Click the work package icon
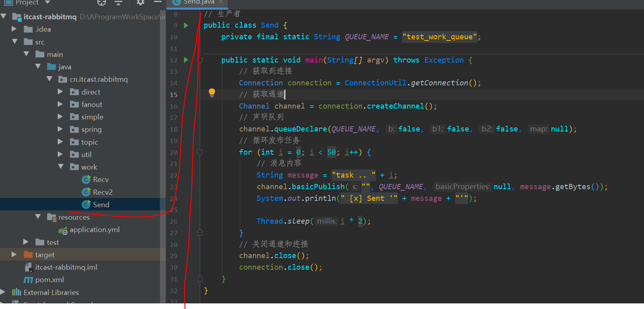Image resolution: width=644 pixels, height=309 pixels. [74, 167]
